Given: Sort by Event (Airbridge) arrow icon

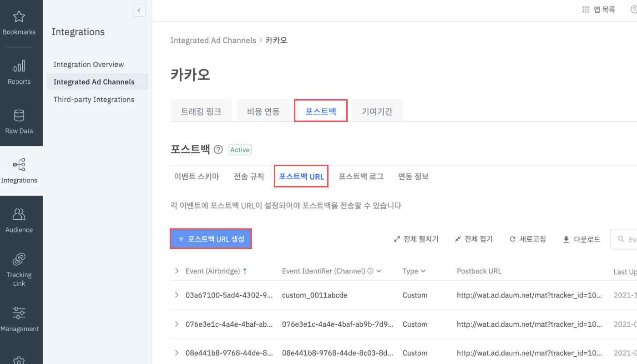Looking at the screenshot, I should (245, 271).
